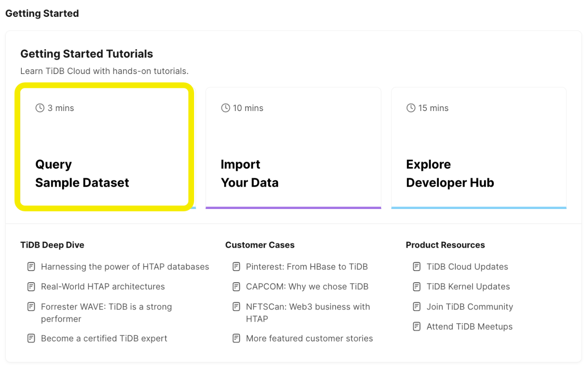588x373 pixels.
Task: Click the 'Customer Cases' heading
Action: (x=260, y=245)
